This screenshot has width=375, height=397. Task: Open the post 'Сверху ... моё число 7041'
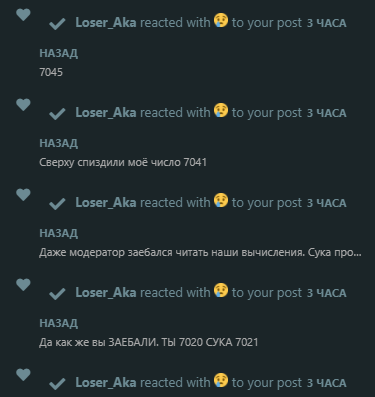click(x=123, y=162)
